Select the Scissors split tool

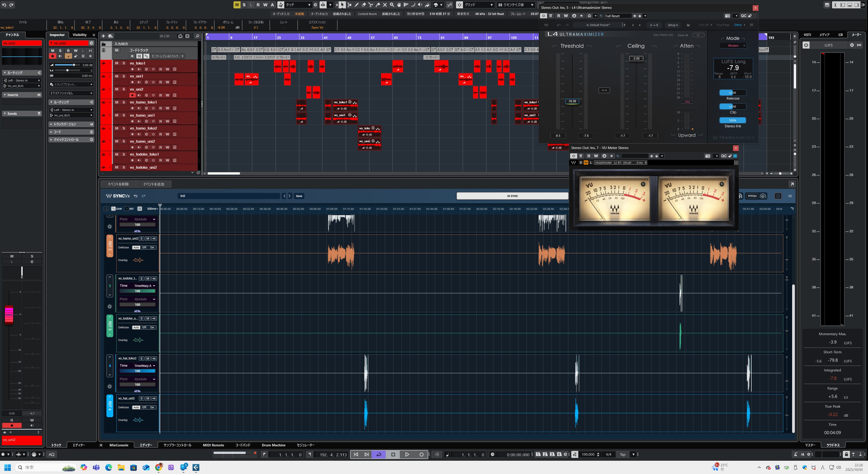click(371, 5)
